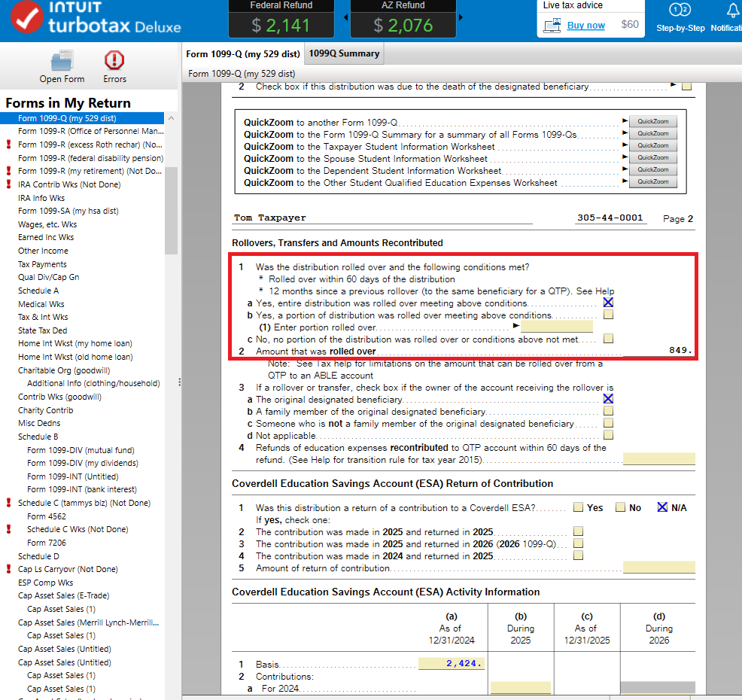Click left arrow beside AZ Refund
Image resolution: width=742 pixels, height=700 pixels.
[345, 17]
